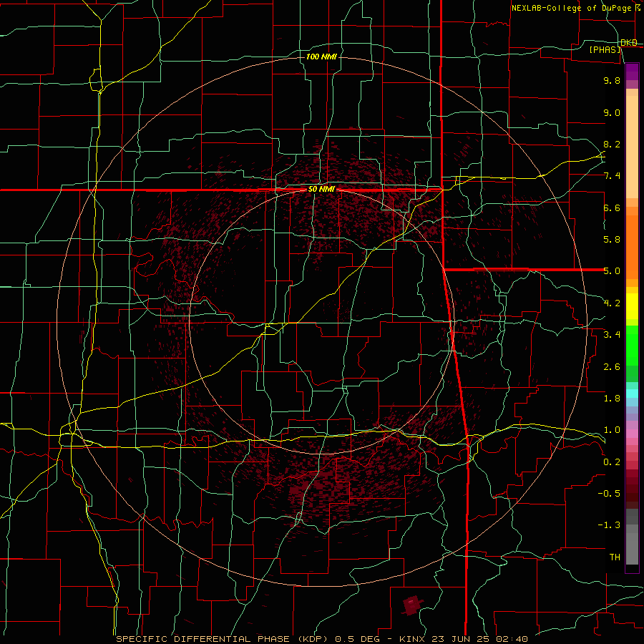This screenshot has height=644, width=644.
Task: Click the [PHAS] label above the color scale
Action: click(x=605, y=50)
